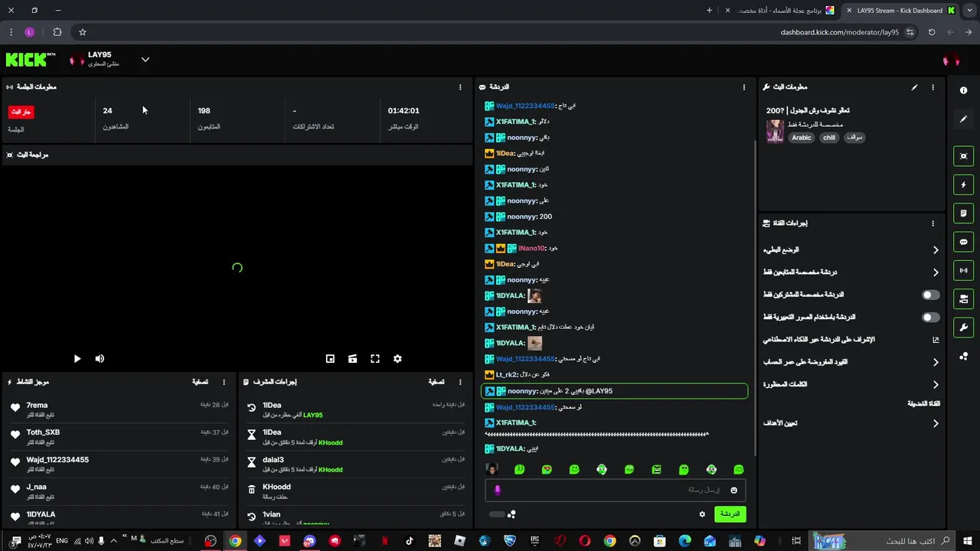Click the chill tag chip
This screenshot has width=980, height=551.
coord(829,138)
